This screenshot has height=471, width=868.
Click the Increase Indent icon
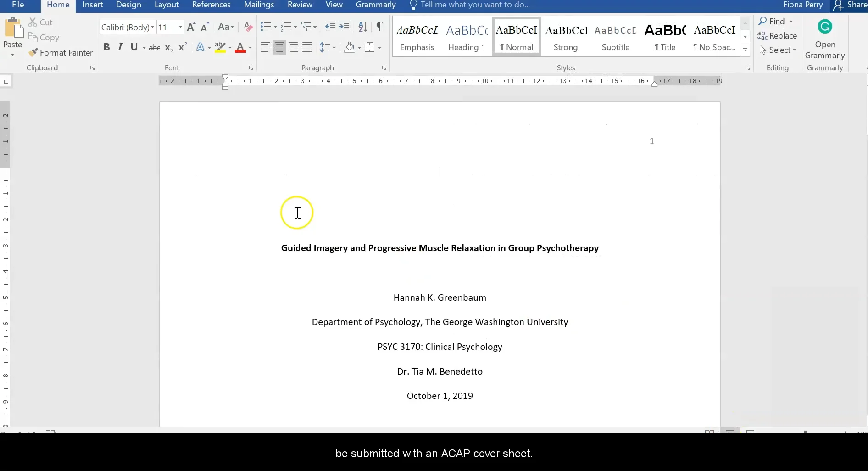coord(344,27)
